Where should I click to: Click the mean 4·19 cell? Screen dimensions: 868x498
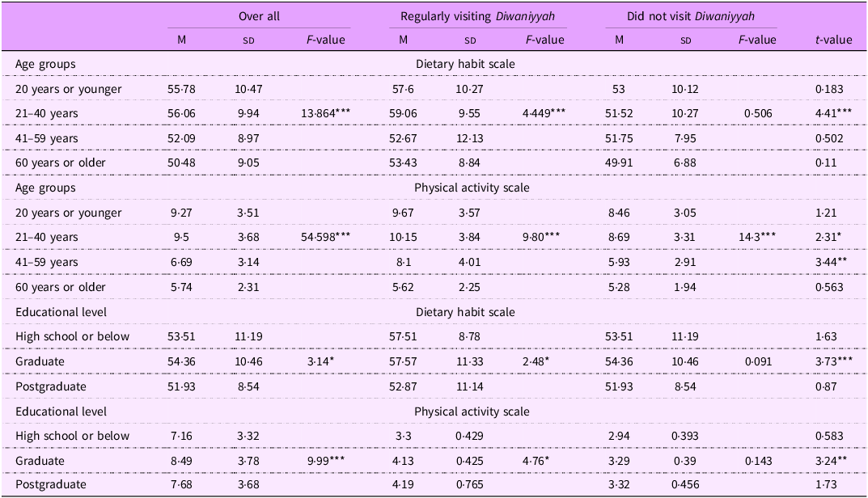[x=403, y=485]
